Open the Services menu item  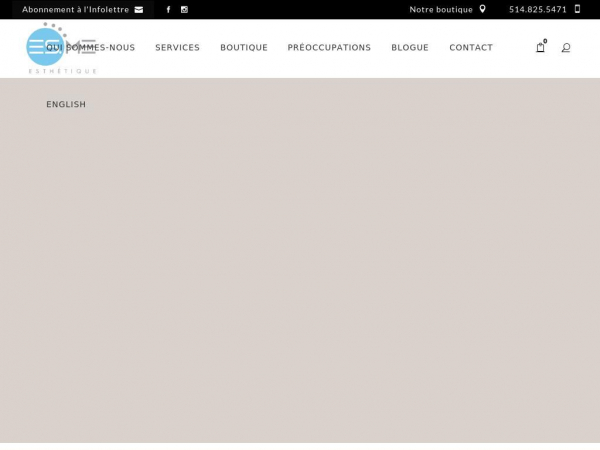[178, 47]
